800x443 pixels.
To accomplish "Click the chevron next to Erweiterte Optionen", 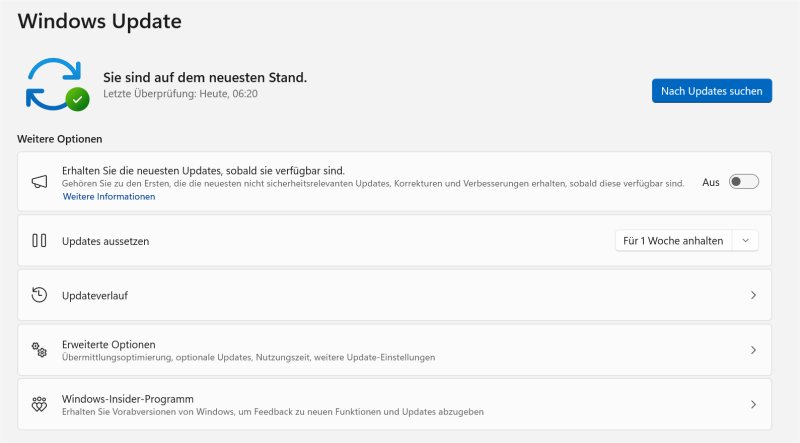I will [x=753, y=350].
